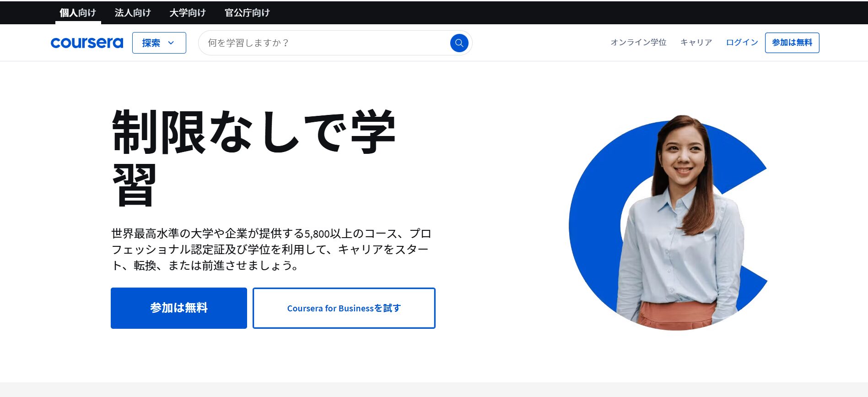Click the blue search magnifier icon
This screenshot has height=397, width=868.
(x=459, y=43)
